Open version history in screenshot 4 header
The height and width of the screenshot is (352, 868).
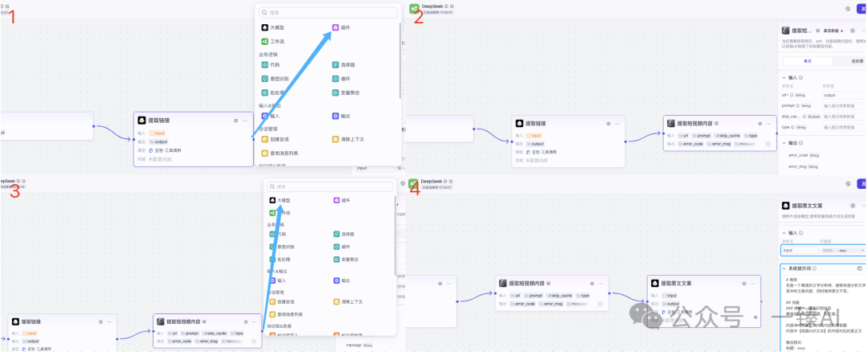click(x=848, y=184)
